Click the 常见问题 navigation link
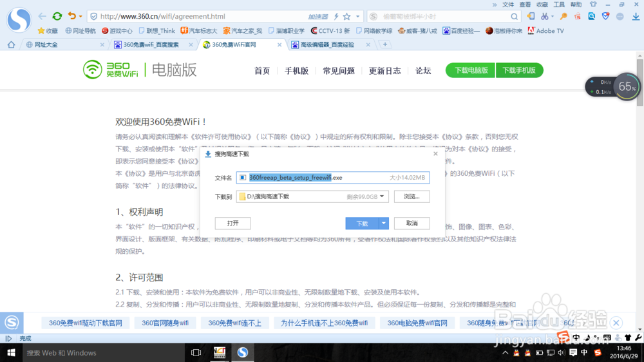The width and height of the screenshot is (644, 362). click(339, 71)
